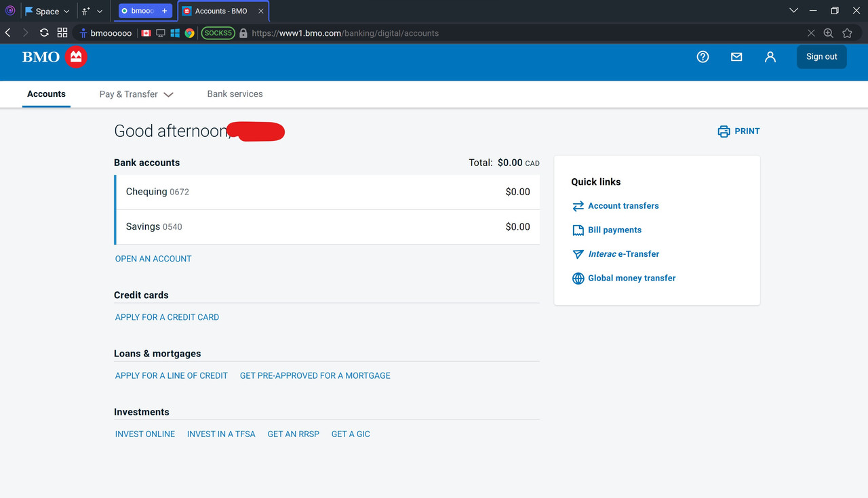Image resolution: width=868 pixels, height=498 pixels.
Task: Click the Chequing balance $0.00
Action: (517, 192)
